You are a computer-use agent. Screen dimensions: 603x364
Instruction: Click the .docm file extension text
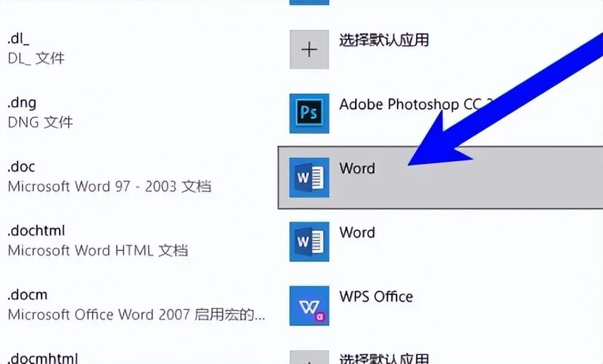tap(27, 295)
